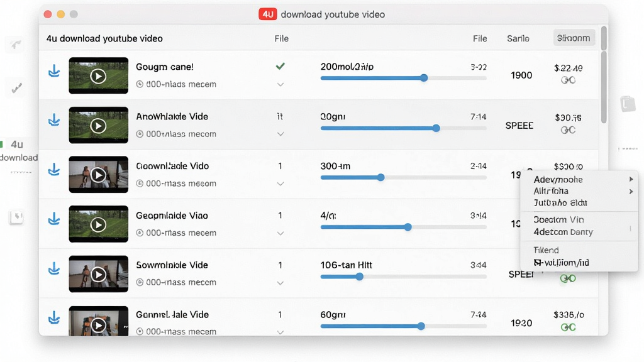
Task: Click left File column header
Action: pos(281,38)
